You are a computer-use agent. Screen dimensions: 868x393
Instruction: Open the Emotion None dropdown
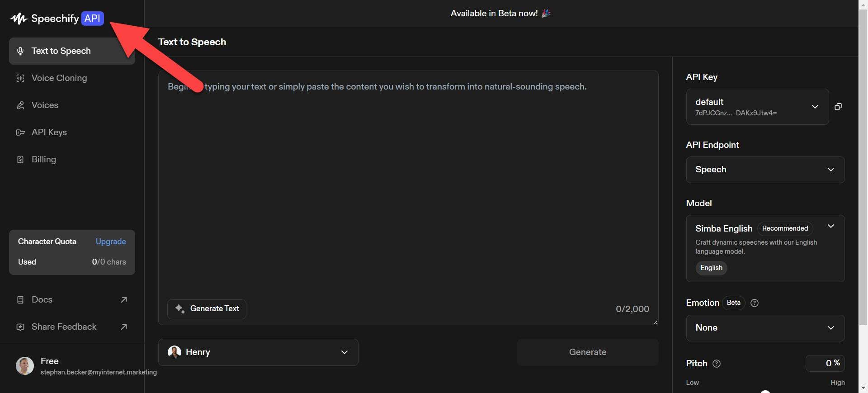pos(765,328)
